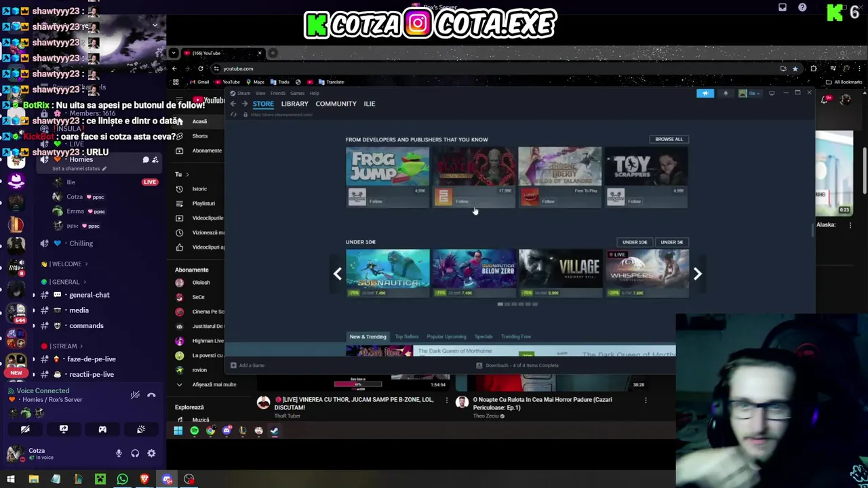Viewport: 868px width, 488px height.
Task: Click Steam's back navigation arrow
Action: pos(233,104)
